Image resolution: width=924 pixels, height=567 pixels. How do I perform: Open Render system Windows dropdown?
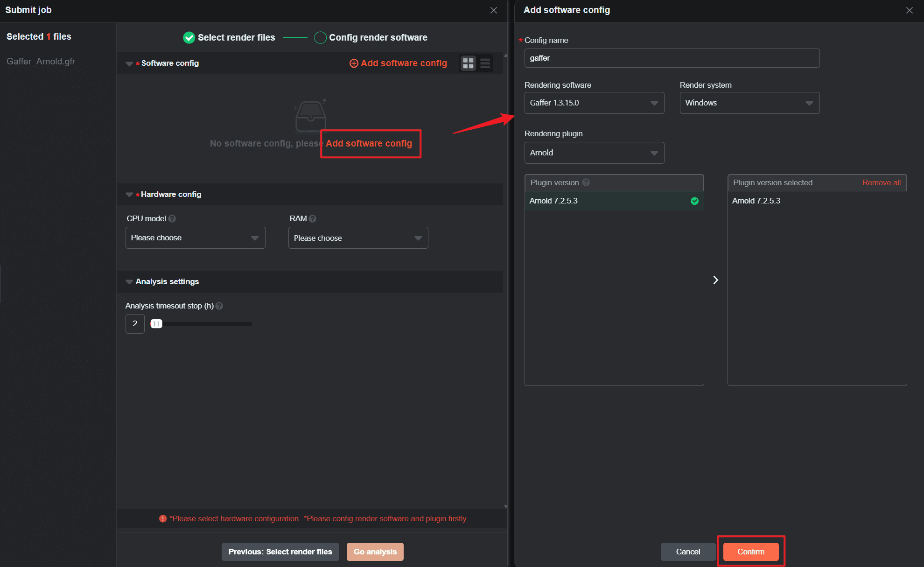pyautogui.click(x=749, y=103)
